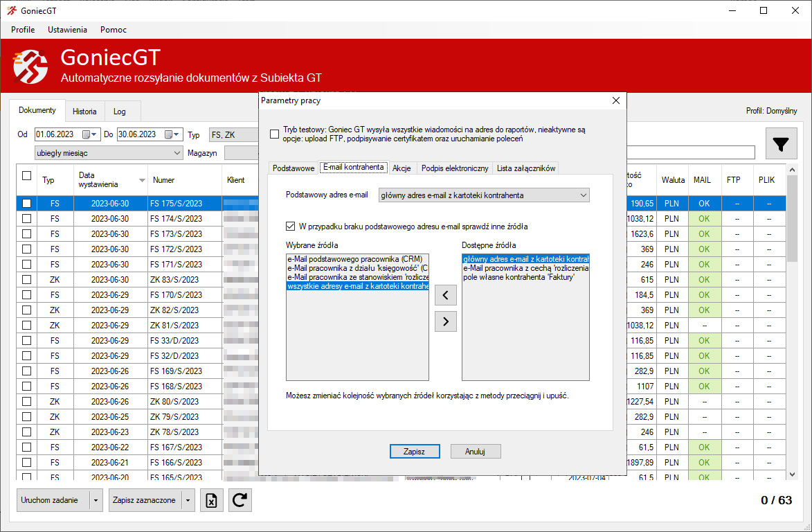Click the filter funnel icon button
The width and height of the screenshot is (812, 532).
780,143
